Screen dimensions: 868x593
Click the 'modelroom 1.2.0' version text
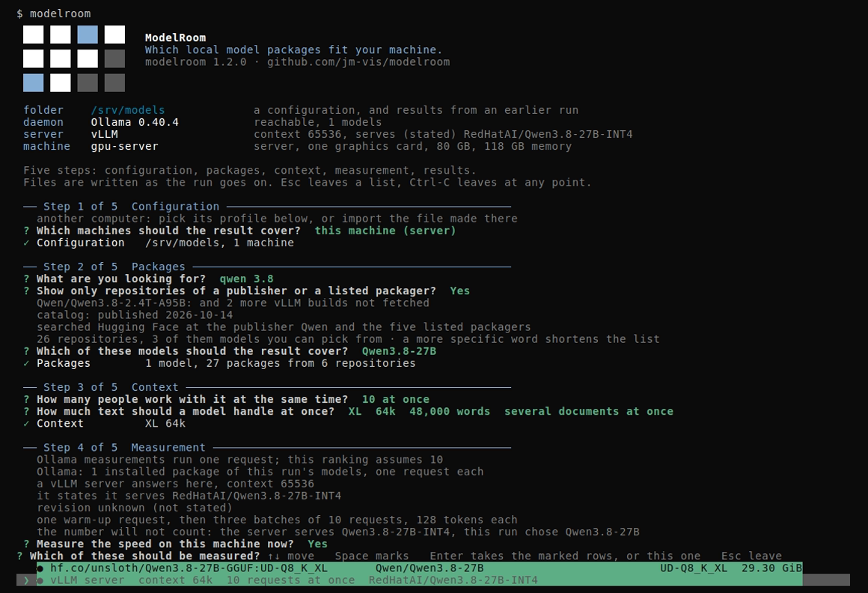click(195, 62)
